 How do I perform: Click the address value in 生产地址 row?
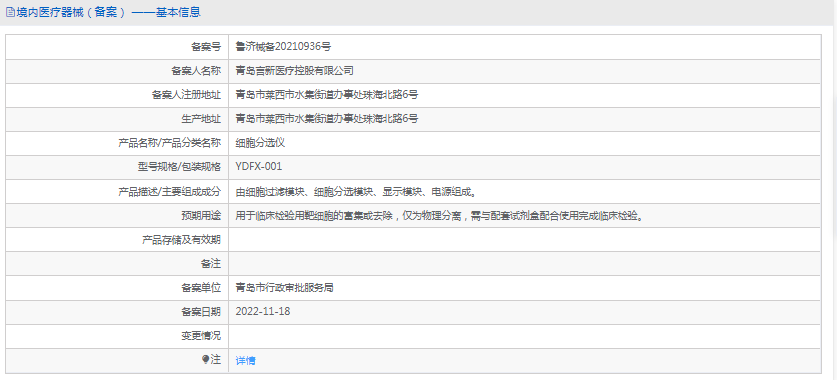coord(327,118)
